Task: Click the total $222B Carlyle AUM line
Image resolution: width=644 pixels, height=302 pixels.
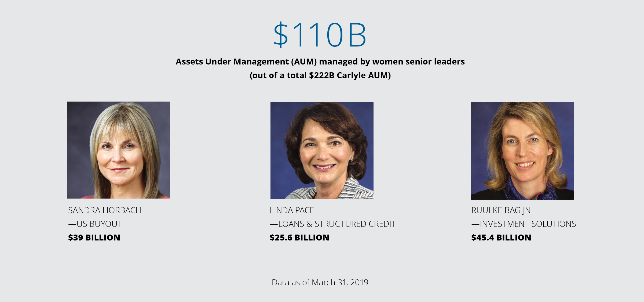Action: pyautogui.click(x=320, y=75)
